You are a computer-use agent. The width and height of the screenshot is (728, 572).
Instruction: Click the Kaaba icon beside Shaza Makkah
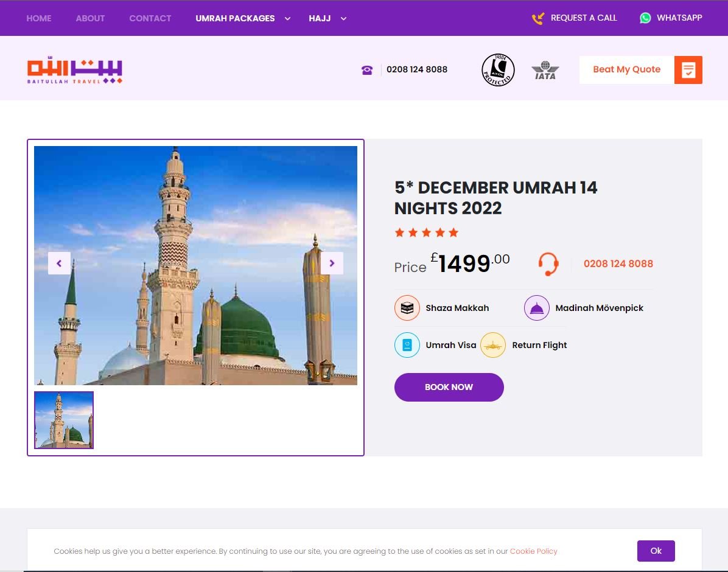point(407,308)
